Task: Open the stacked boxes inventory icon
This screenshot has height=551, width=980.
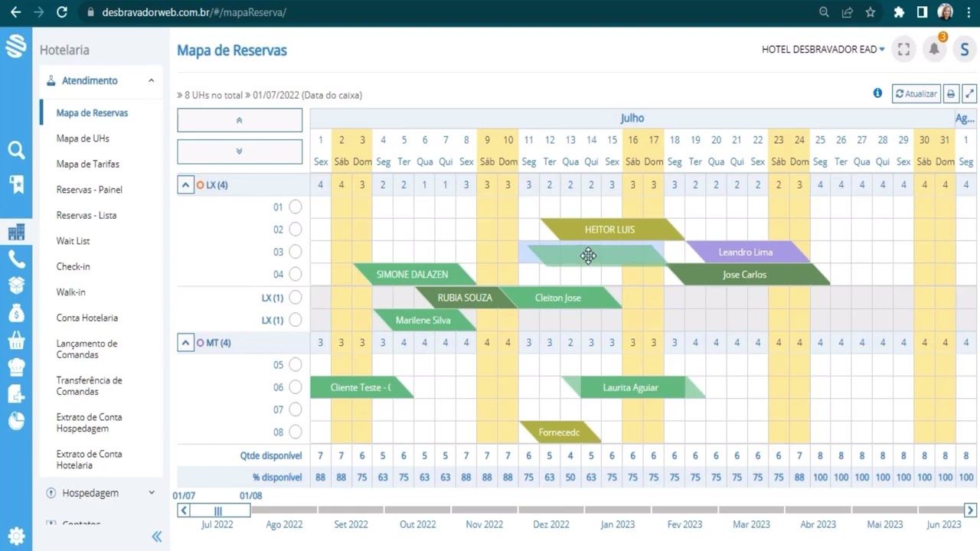Action: [16, 285]
